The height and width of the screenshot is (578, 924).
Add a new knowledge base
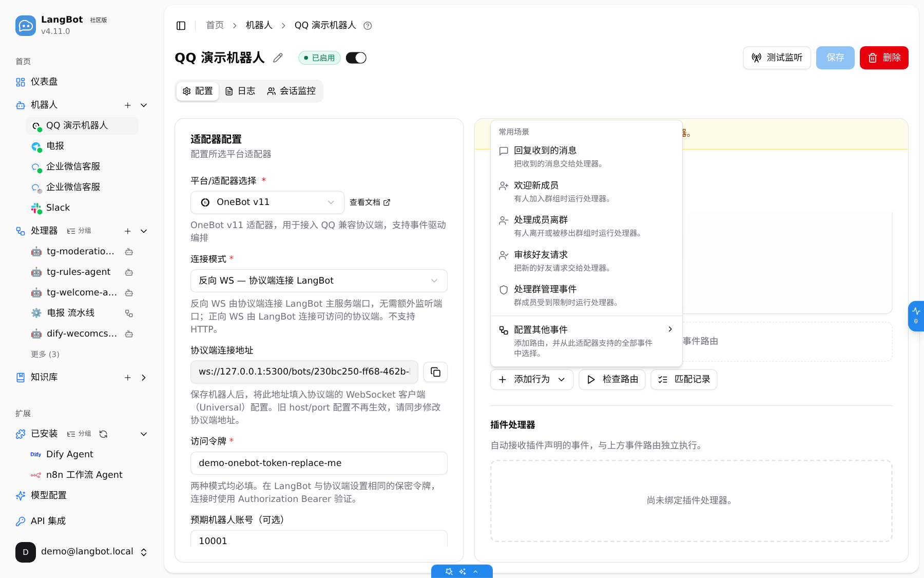coord(127,378)
